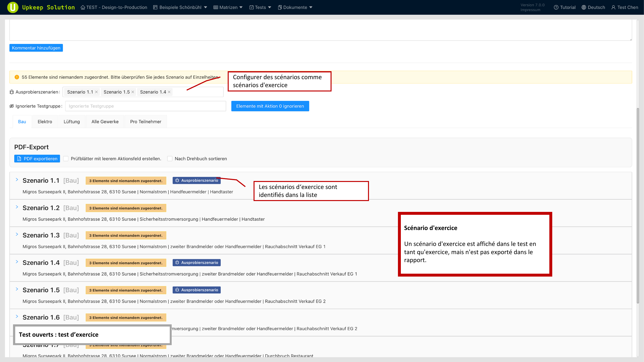Remove the Szenario 1.1 tag
The height and width of the screenshot is (362, 644).
coord(97,92)
